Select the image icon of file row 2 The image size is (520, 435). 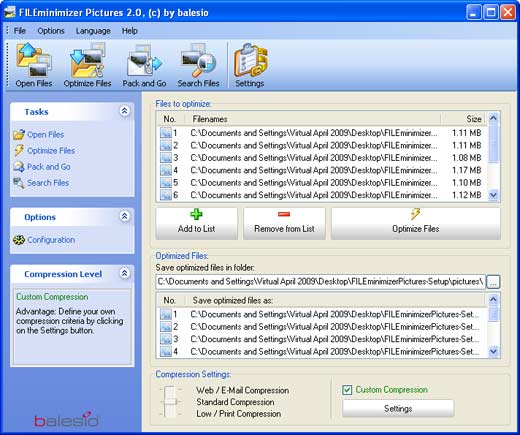pyautogui.click(x=166, y=145)
